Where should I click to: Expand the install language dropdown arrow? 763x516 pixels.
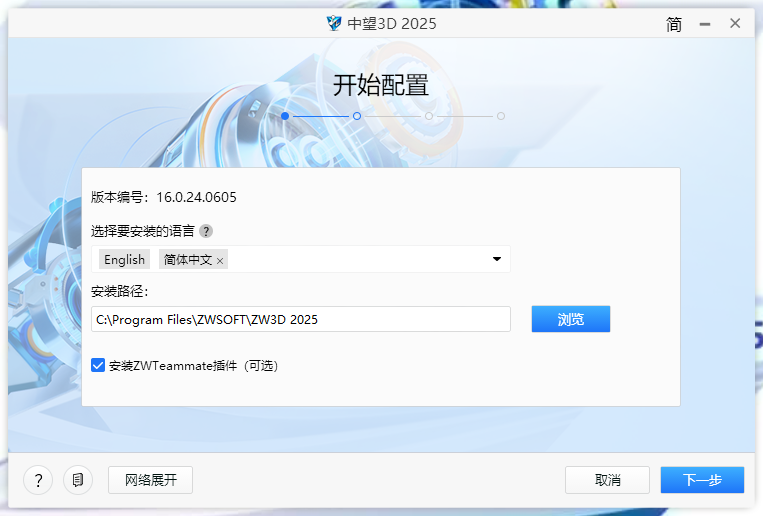pos(497,259)
